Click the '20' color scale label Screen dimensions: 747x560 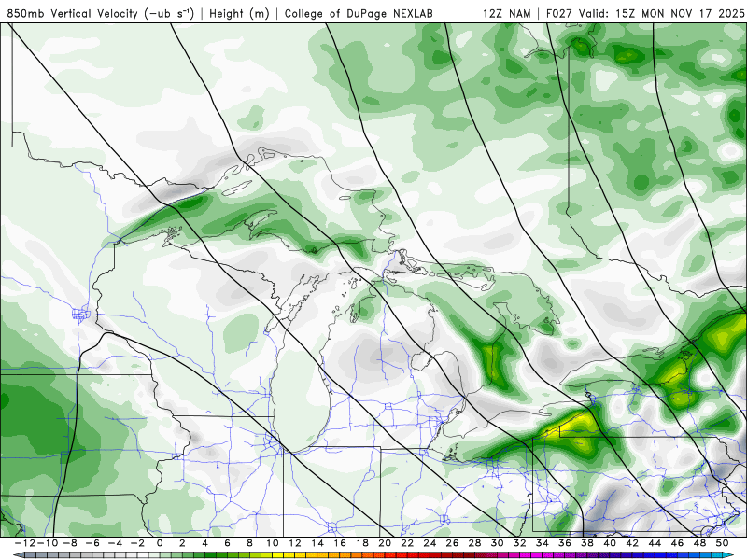point(385,543)
